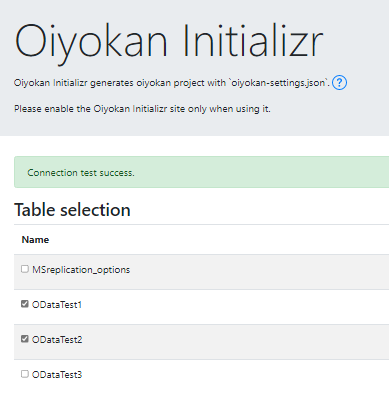Click the ODataTest1 label text
Viewport: 389px width, 393px height.
point(57,305)
